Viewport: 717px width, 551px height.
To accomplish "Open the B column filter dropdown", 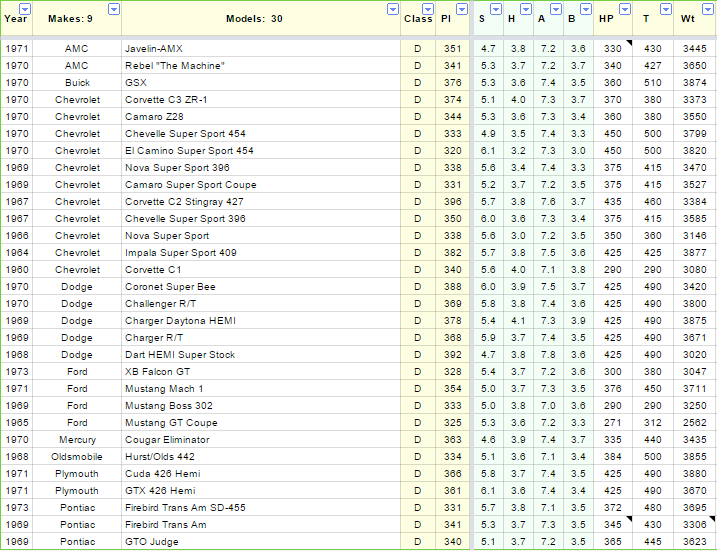I will tap(586, 9).
